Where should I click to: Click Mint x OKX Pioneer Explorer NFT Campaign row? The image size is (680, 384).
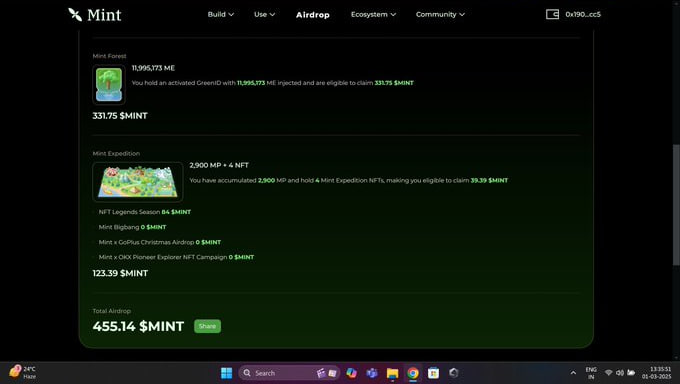point(176,257)
